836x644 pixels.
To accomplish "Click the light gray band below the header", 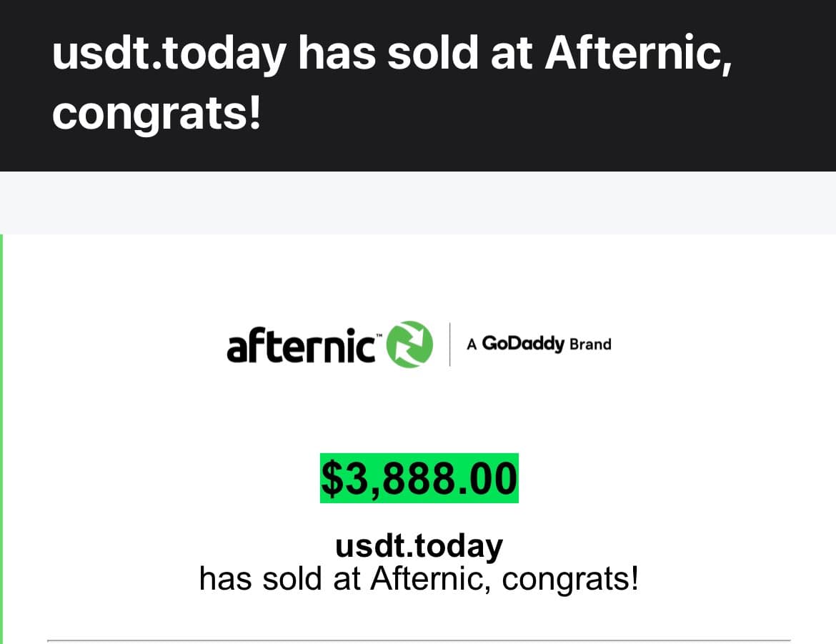I will [x=418, y=202].
